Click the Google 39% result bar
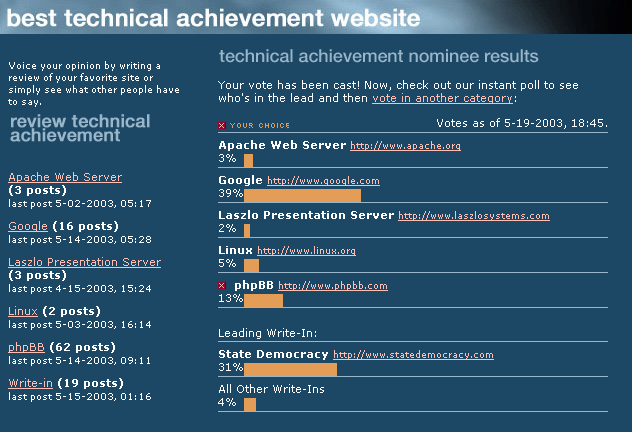This screenshot has height=432, width=632. click(302, 195)
